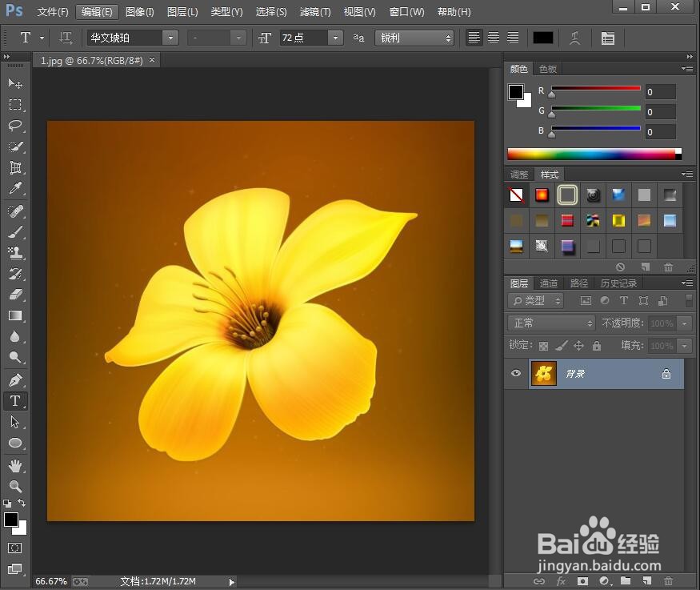Viewport: 700px width, 590px height.
Task: Select the Dodge tool
Action: 15,357
